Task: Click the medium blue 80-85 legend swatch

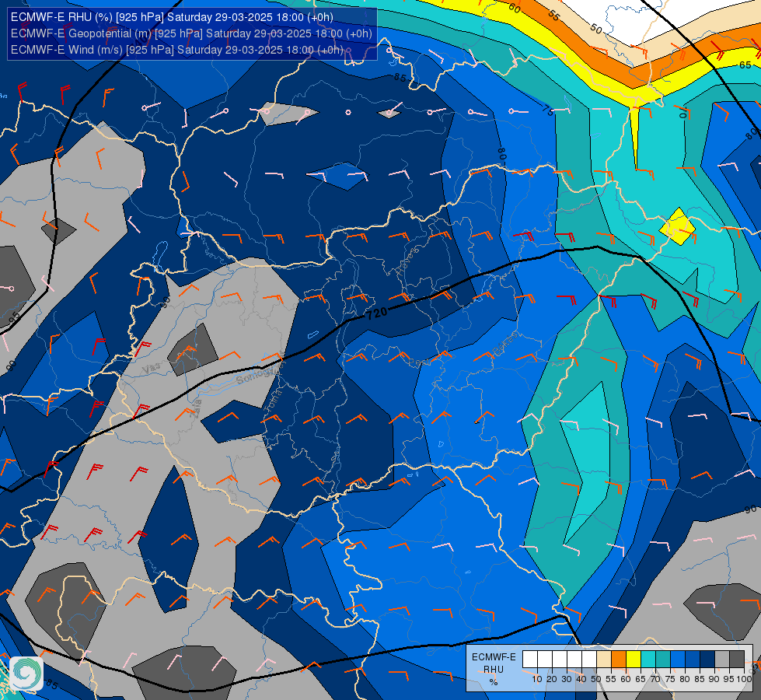Action: pyautogui.click(x=693, y=660)
